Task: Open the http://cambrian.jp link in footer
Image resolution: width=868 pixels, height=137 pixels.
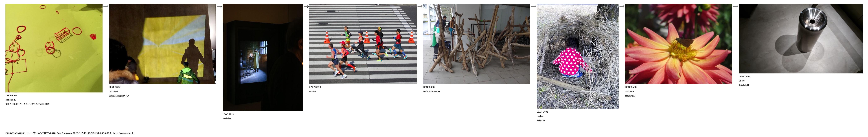Action: 124,133
